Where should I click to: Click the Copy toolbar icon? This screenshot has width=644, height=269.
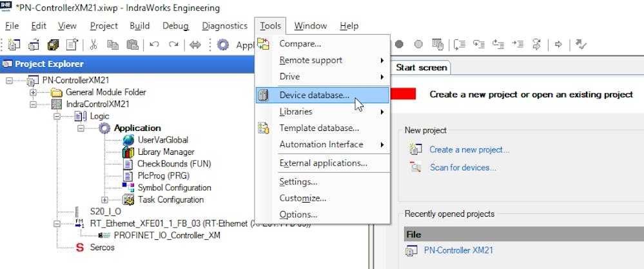113,45
